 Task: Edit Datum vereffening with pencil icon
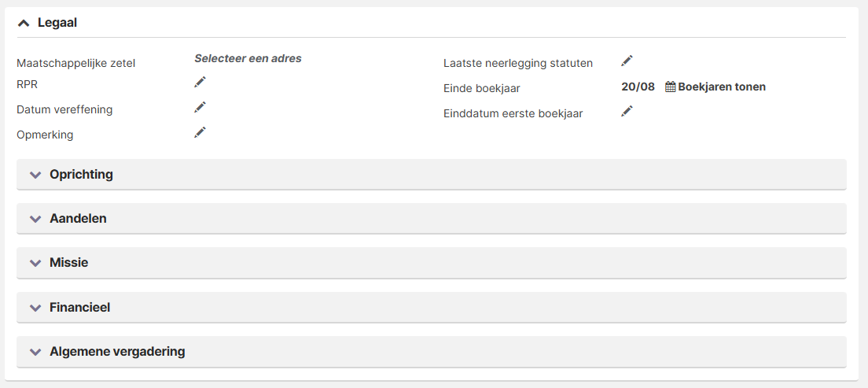[200, 107]
